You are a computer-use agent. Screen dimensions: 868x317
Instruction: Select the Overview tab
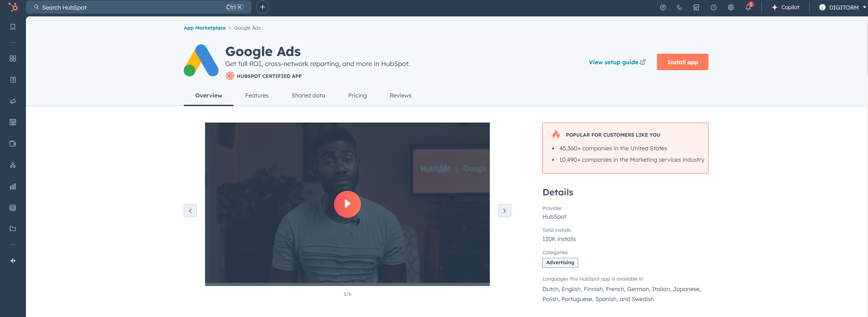coord(209,96)
